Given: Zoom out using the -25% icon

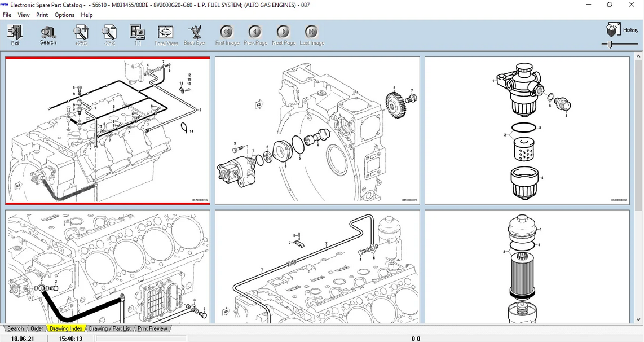Looking at the screenshot, I should (109, 35).
